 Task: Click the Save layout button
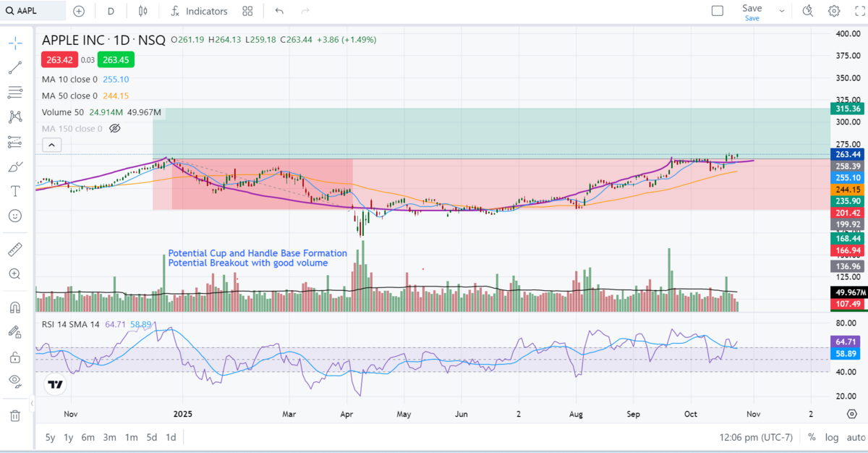(x=752, y=11)
